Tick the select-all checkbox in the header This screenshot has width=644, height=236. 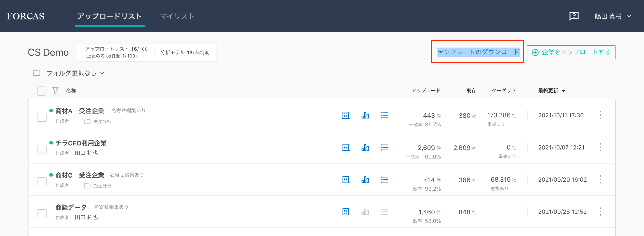point(42,91)
